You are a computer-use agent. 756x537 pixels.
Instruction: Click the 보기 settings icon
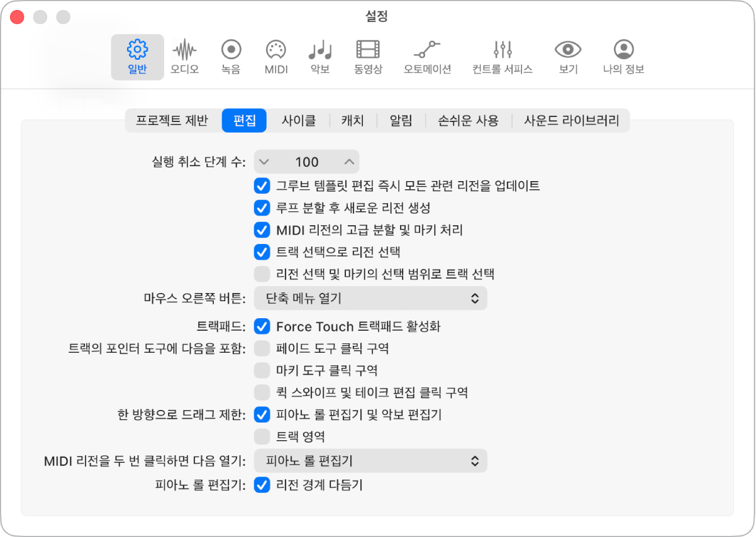pyautogui.click(x=568, y=57)
